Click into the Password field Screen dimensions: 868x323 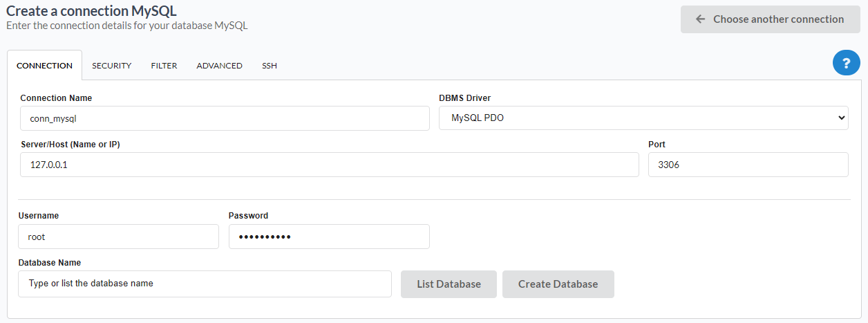pos(329,237)
